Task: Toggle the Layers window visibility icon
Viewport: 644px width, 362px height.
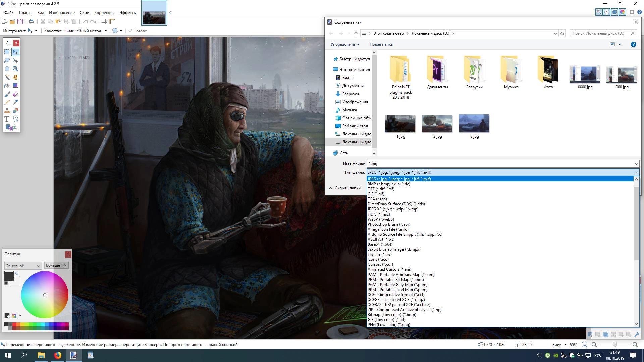Action: click(x=614, y=12)
